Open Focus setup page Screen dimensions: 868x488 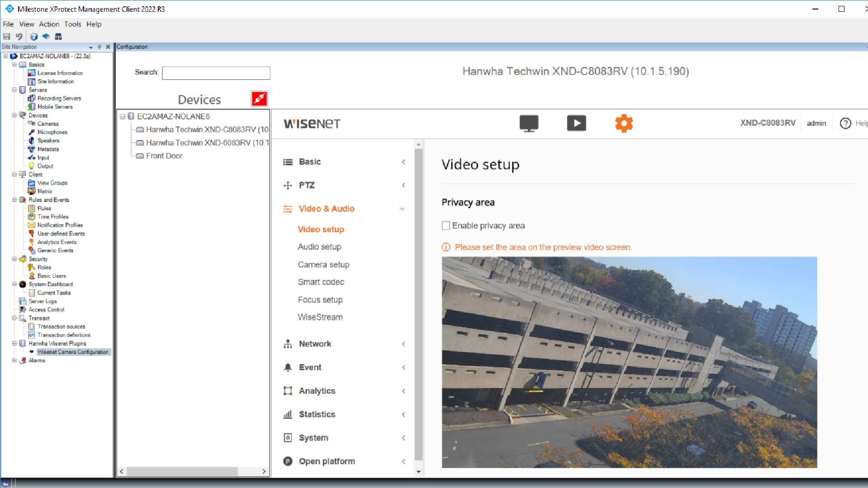click(x=320, y=300)
